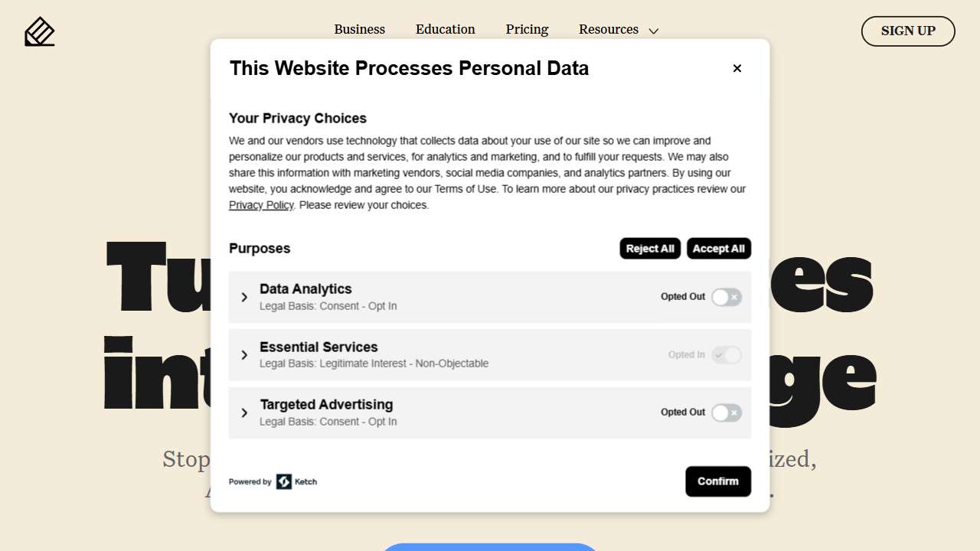Image resolution: width=980 pixels, height=551 pixels.
Task: Open the Pricing page
Action: (527, 30)
